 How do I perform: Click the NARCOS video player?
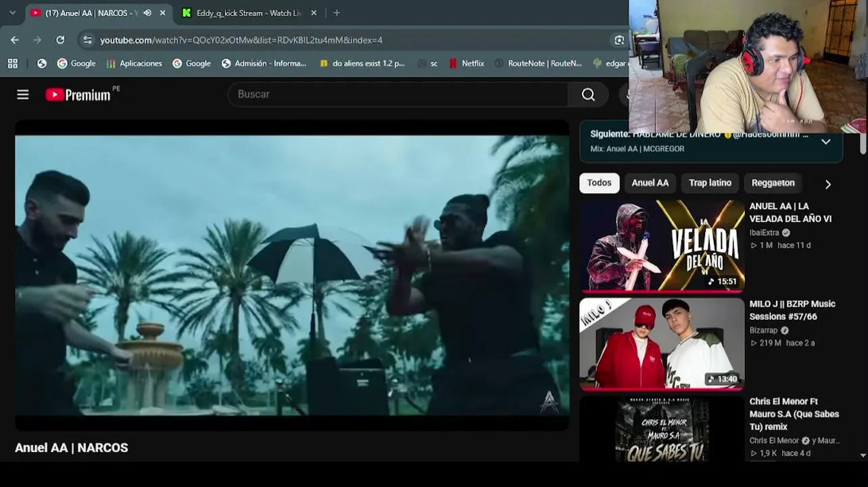292,275
